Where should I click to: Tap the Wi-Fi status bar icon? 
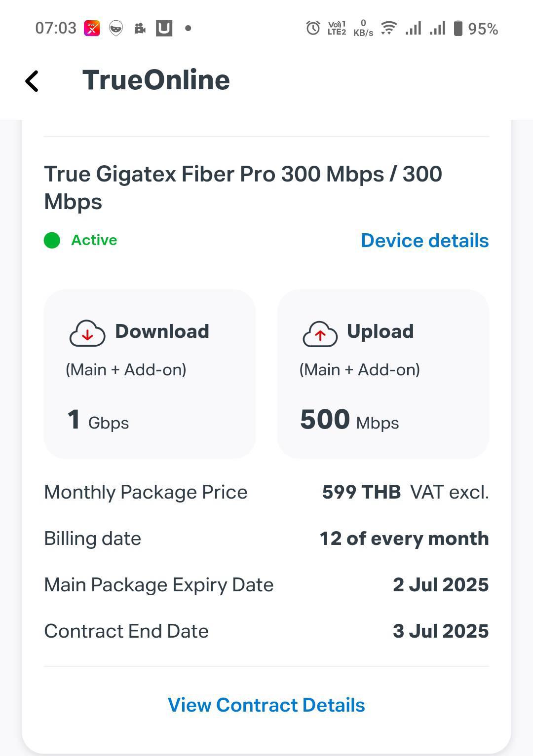coord(389,28)
